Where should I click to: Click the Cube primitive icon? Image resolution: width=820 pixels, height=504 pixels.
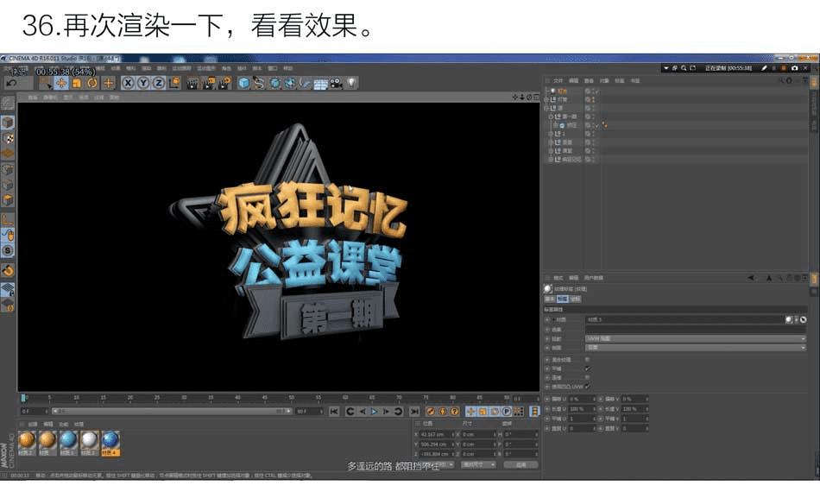[x=243, y=83]
